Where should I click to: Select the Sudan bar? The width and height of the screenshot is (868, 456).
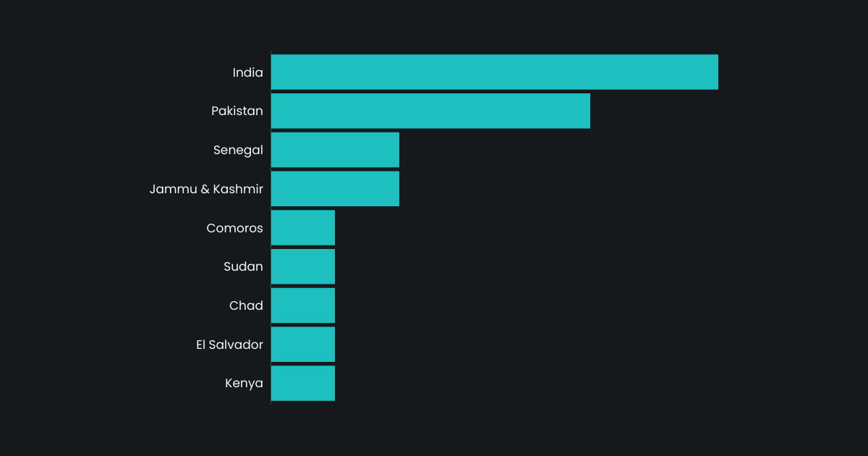303,266
